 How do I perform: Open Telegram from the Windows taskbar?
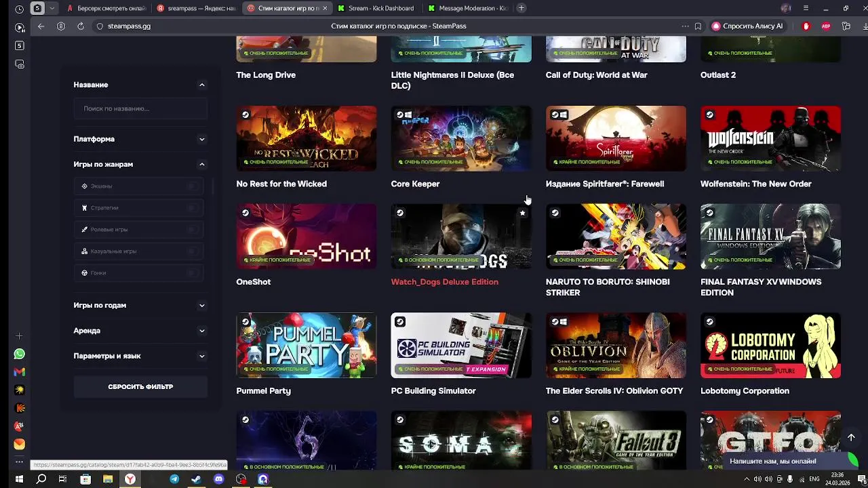(x=174, y=479)
